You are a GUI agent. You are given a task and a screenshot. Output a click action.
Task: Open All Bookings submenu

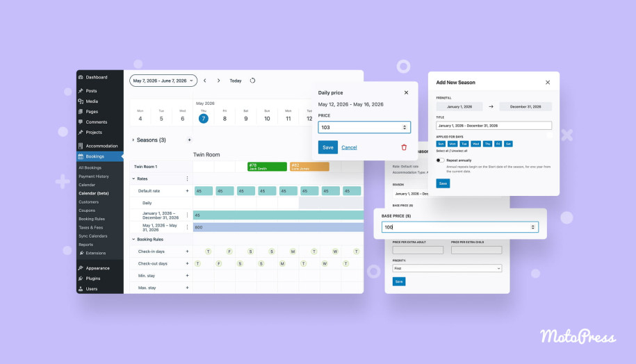point(90,168)
